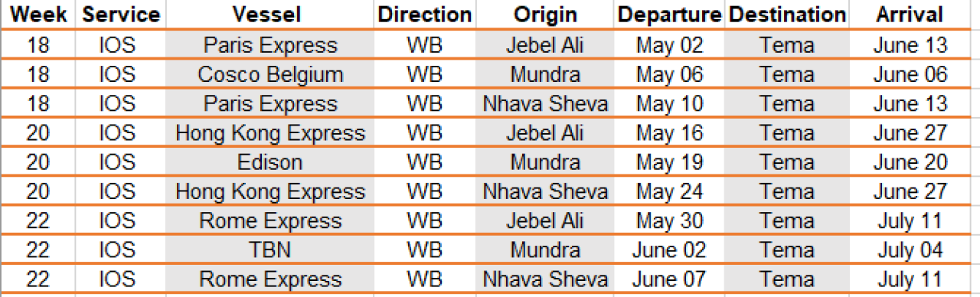This screenshot has height=297, width=980.
Task: Click the June 06 arrival cell
Action: point(910,75)
